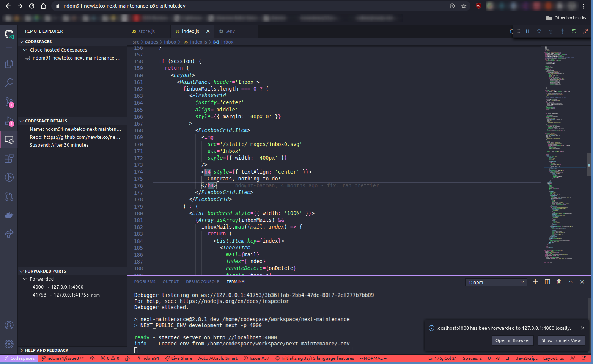Open the Search view in the activity bar
The width and height of the screenshot is (593, 364).
(9, 83)
